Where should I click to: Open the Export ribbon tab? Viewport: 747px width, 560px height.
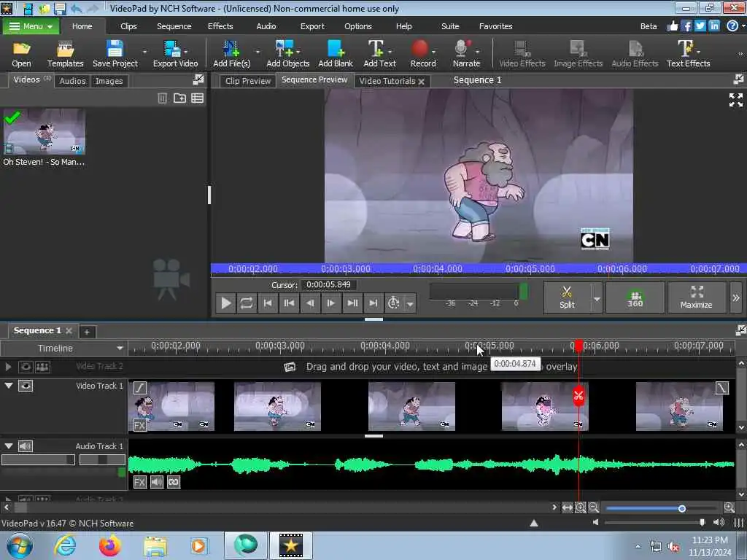click(x=312, y=26)
